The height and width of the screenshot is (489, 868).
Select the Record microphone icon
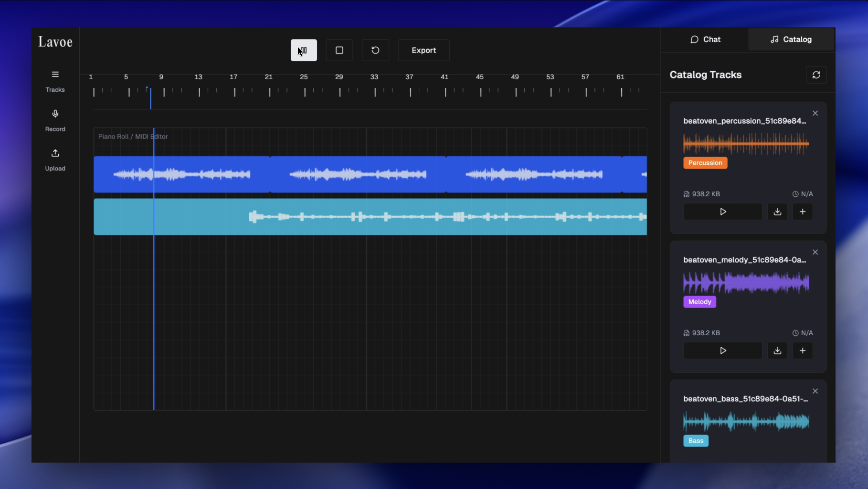point(55,114)
